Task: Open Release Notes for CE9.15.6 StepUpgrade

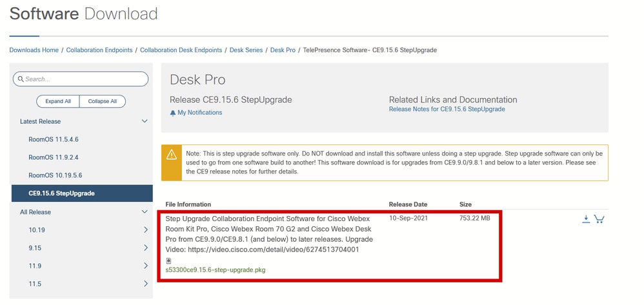Action: point(447,109)
